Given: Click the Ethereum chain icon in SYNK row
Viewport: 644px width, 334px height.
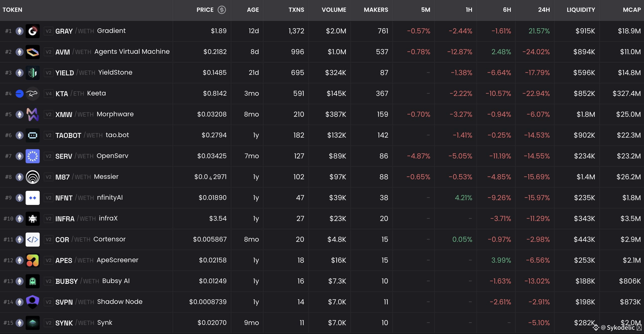Looking at the screenshot, I should point(19,323).
